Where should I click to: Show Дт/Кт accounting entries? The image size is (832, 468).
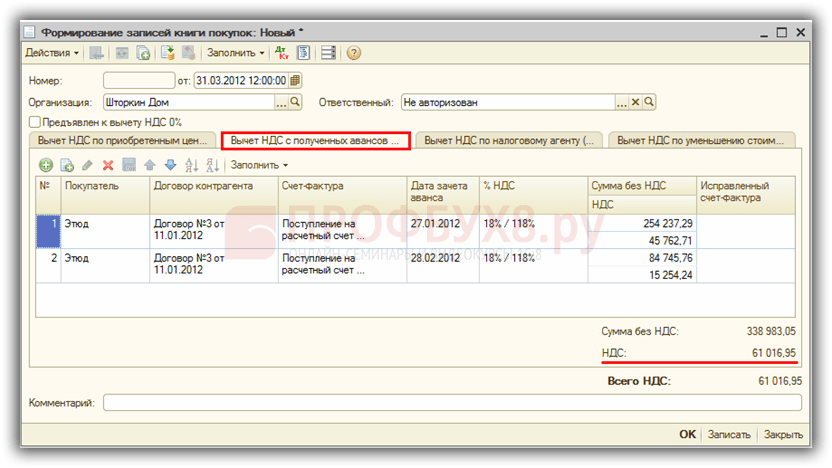(x=282, y=53)
